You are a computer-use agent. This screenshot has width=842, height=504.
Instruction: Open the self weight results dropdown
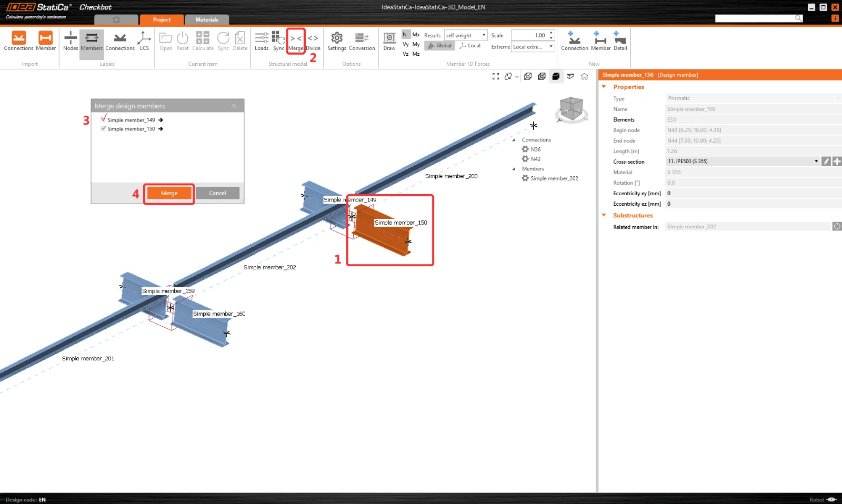tap(466, 35)
